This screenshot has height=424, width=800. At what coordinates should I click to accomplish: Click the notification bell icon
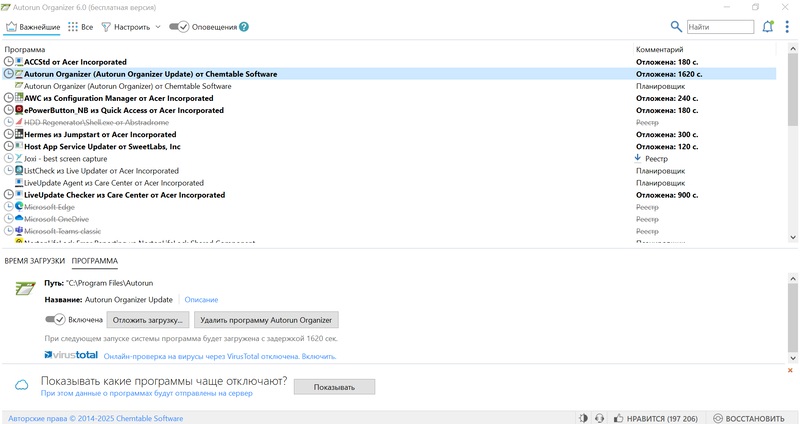click(x=768, y=27)
